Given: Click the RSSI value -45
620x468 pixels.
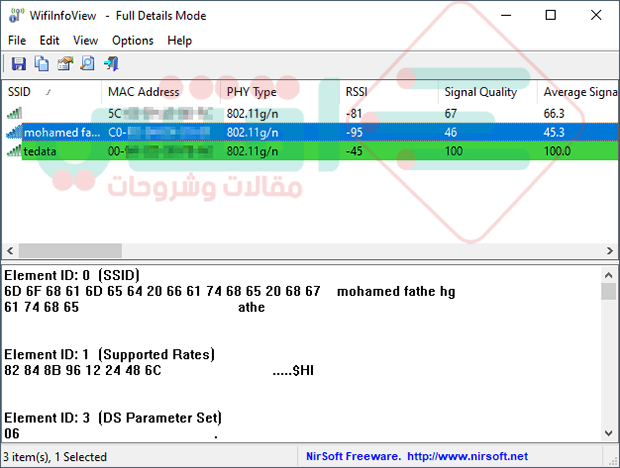Looking at the screenshot, I should (x=354, y=151).
